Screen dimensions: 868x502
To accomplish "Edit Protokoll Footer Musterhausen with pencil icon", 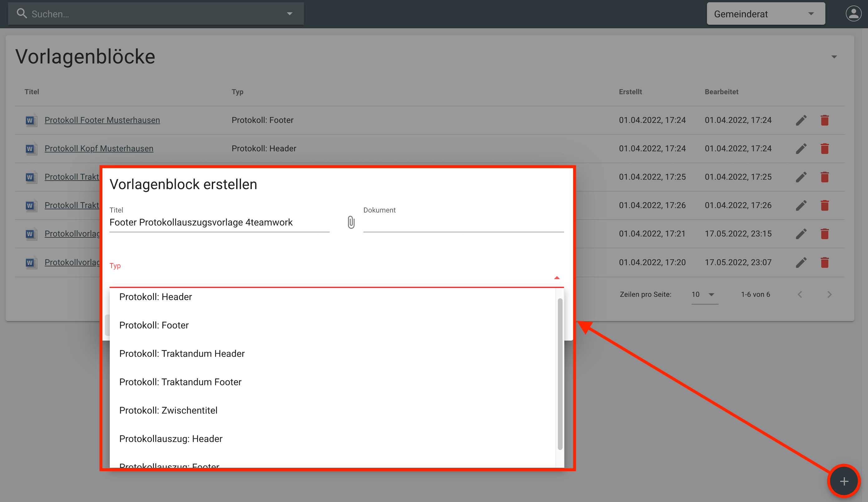I will pos(801,120).
